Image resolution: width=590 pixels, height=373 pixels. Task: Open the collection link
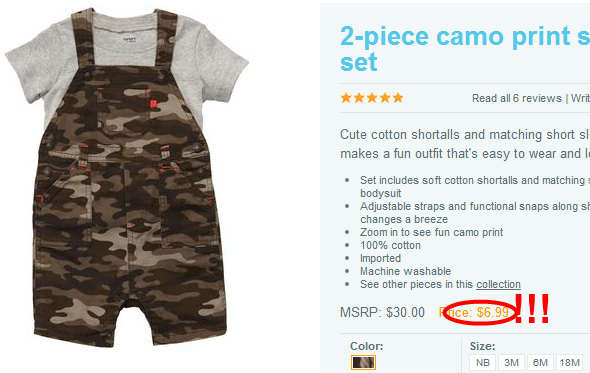point(498,284)
